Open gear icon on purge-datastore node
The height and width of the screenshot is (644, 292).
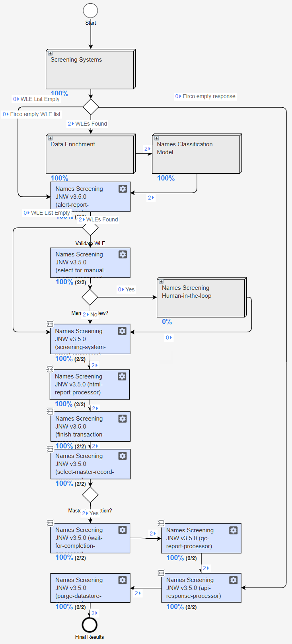point(123,580)
